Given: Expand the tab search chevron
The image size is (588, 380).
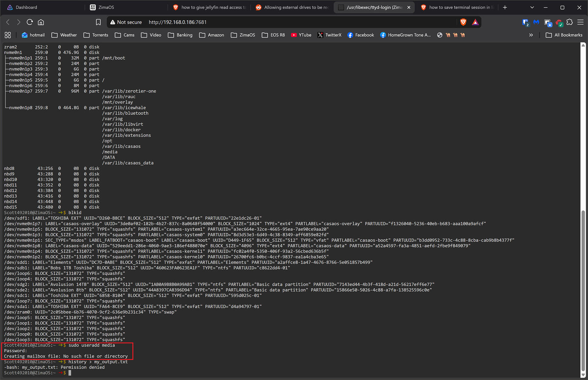Looking at the screenshot, I should click(532, 7).
